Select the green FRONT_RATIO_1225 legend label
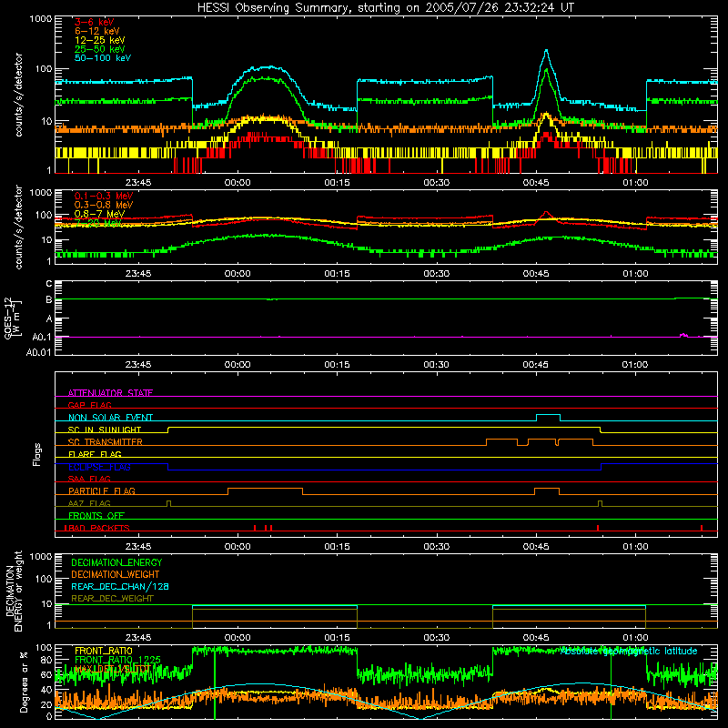Screen dimensions: 728x728 tap(117, 660)
